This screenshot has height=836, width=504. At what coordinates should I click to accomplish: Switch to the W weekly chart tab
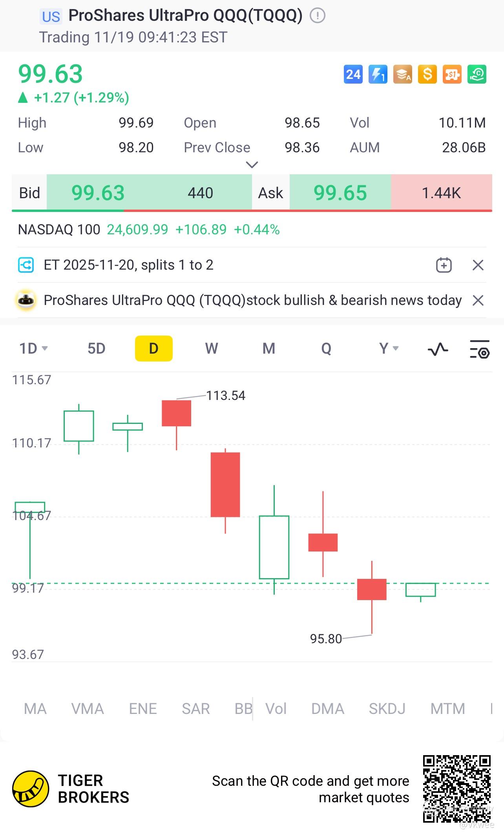(211, 349)
